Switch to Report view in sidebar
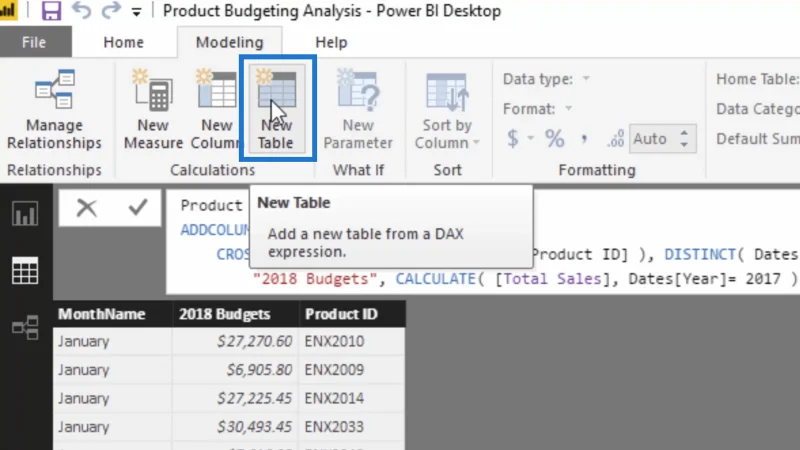Image resolution: width=800 pixels, height=450 pixels. point(25,213)
